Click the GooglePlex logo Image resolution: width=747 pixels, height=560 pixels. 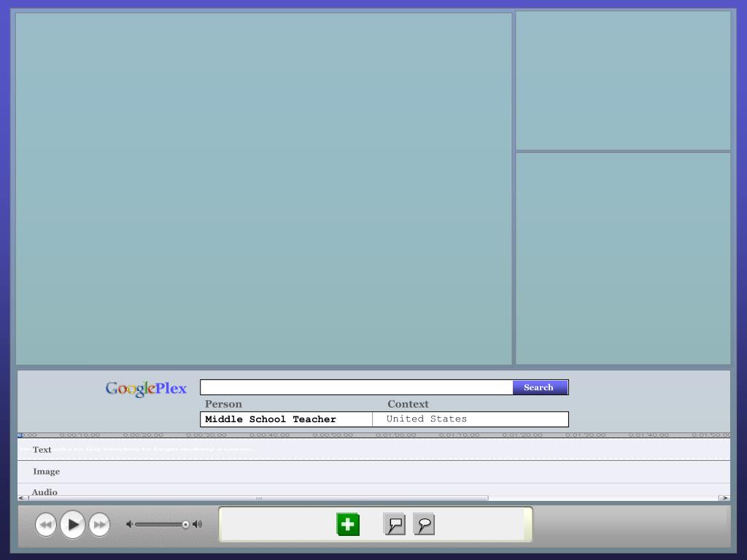pyautogui.click(x=146, y=389)
